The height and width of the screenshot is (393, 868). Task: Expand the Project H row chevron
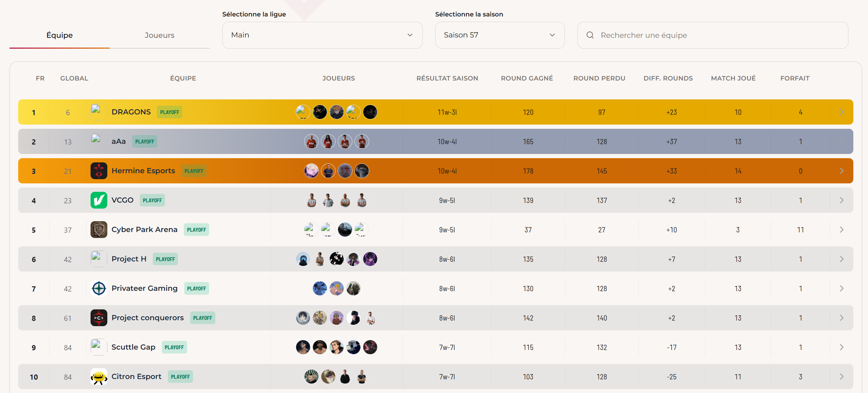point(842,259)
